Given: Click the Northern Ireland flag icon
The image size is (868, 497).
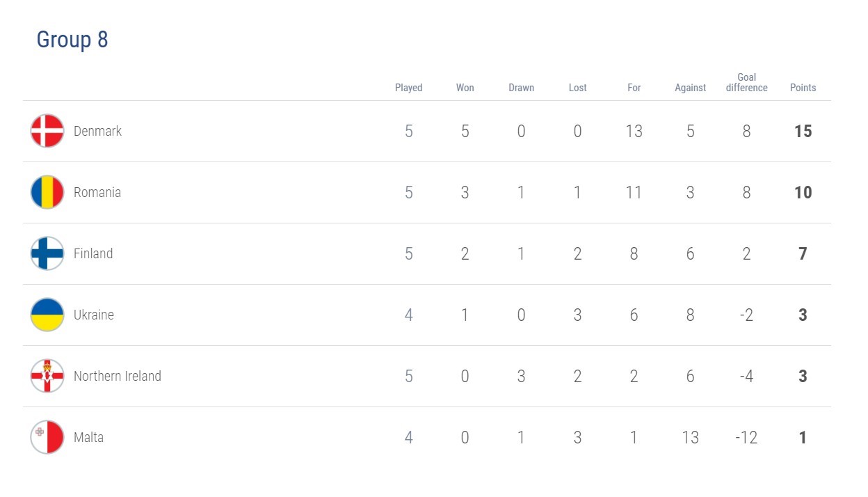Looking at the screenshot, I should coord(47,376).
